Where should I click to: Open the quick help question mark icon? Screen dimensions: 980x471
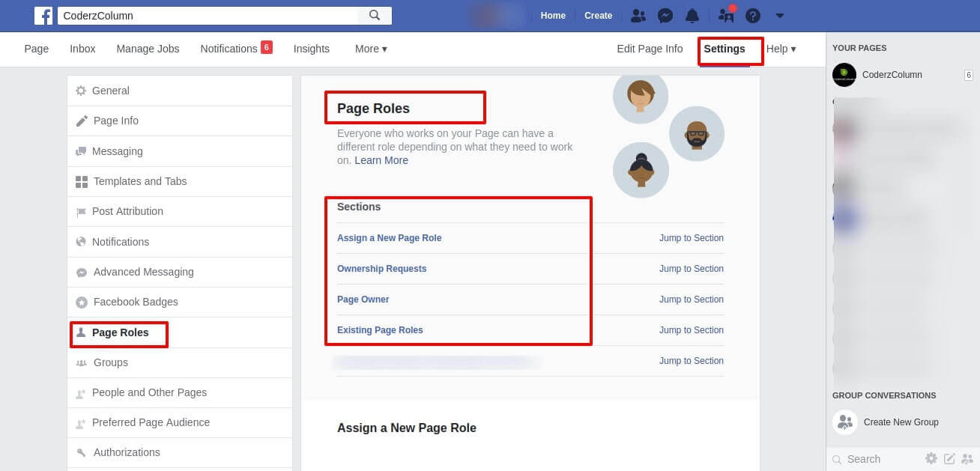coord(753,16)
